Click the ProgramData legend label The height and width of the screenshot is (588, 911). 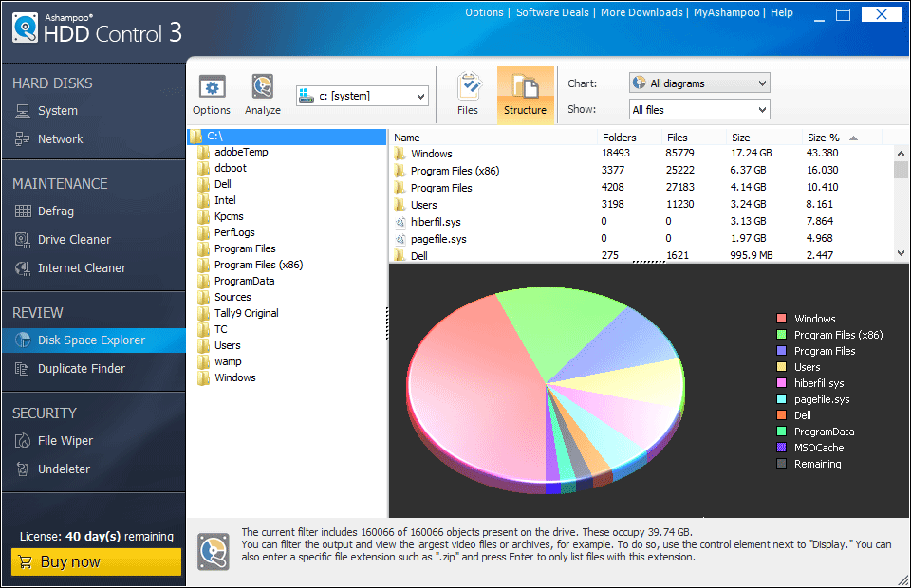point(824,432)
